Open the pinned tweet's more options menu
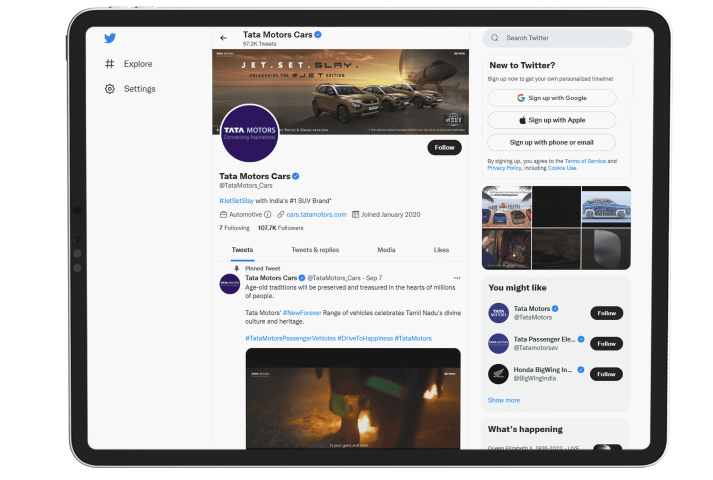This screenshot has height=480, width=713. pyautogui.click(x=457, y=278)
